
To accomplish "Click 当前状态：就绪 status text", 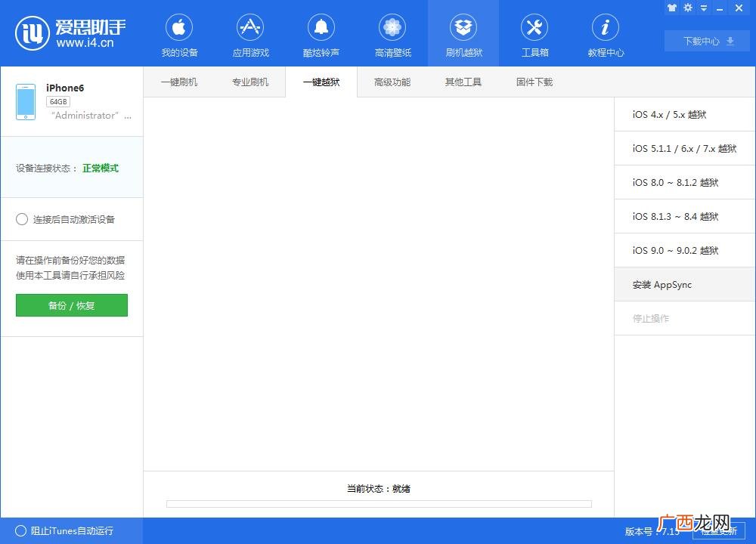I will [x=379, y=489].
